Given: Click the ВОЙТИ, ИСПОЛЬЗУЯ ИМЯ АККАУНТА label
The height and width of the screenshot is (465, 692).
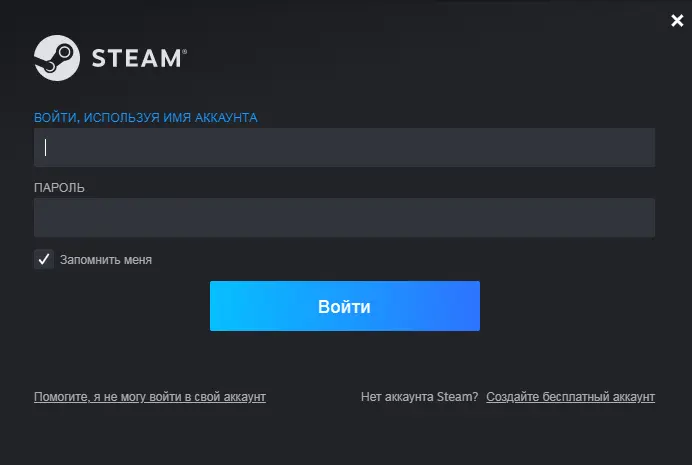Looking at the screenshot, I should pos(146,117).
